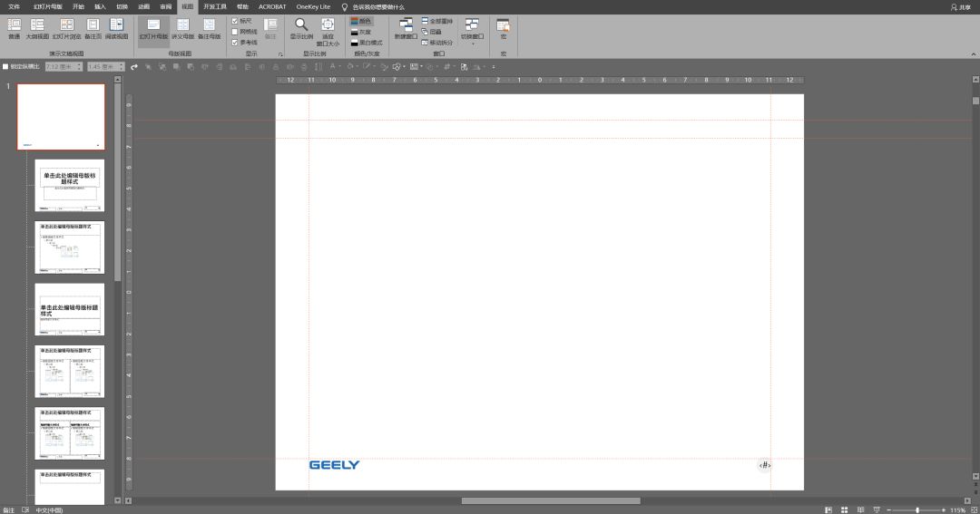
Task: Open the 宏 macros button
Action: 503,28
